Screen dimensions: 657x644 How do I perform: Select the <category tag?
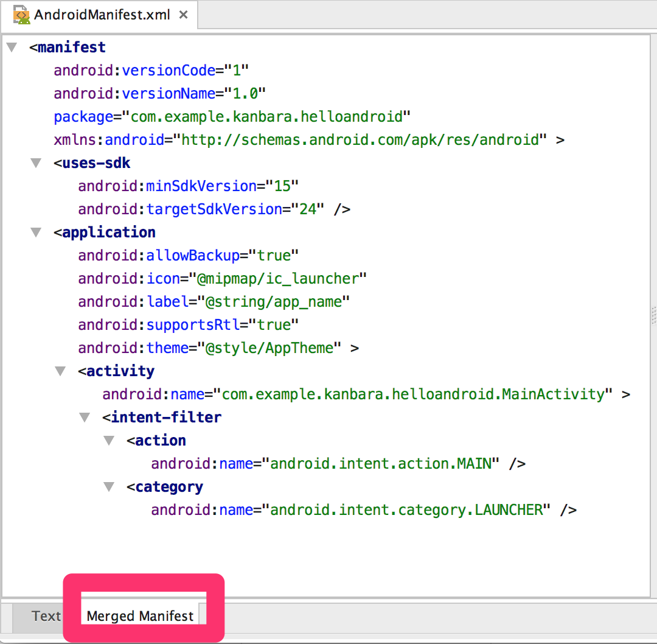click(165, 487)
